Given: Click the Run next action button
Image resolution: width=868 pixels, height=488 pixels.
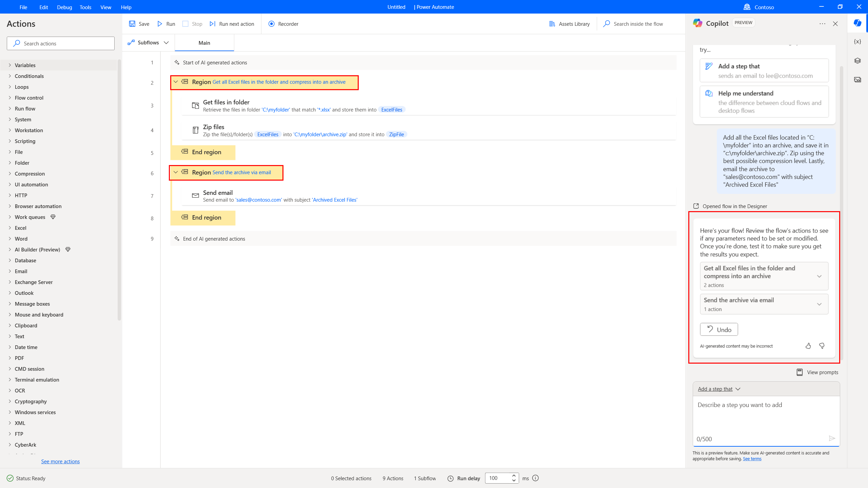Looking at the screenshot, I should click(x=233, y=24).
